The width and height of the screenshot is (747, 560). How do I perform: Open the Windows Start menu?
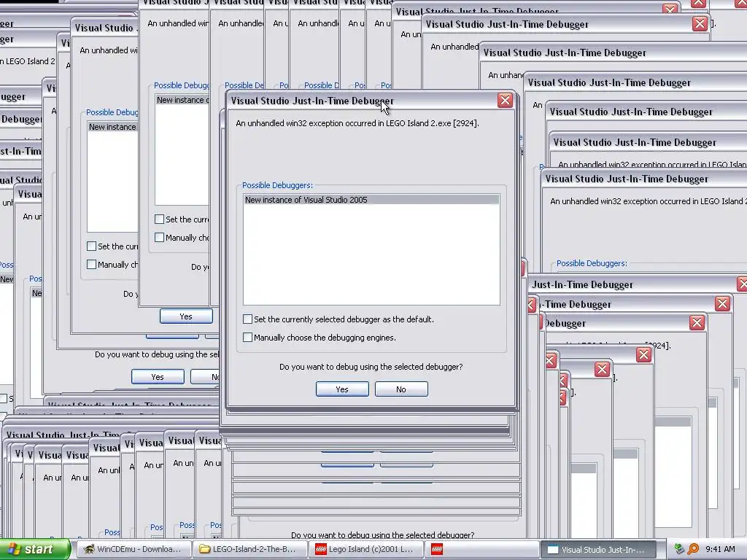(35, 549)
